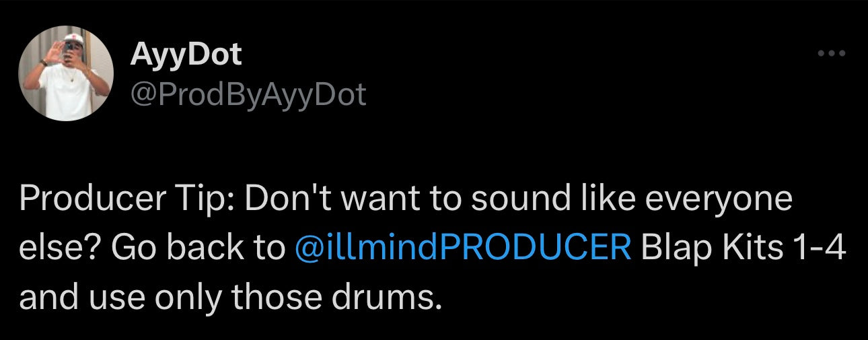868x340 pixels.
Task: Open the @illmindPRODUCER mention link
Action: [463, 248]
